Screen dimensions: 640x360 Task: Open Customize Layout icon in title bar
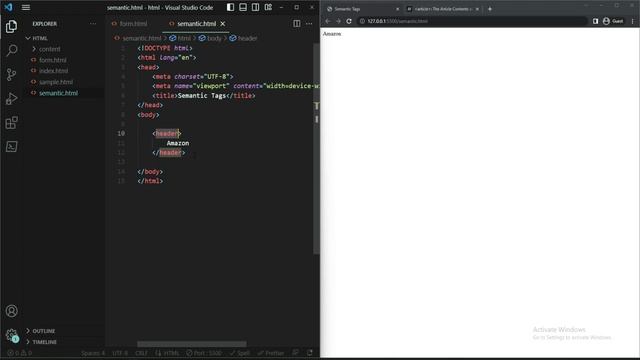tap(268, 7)
